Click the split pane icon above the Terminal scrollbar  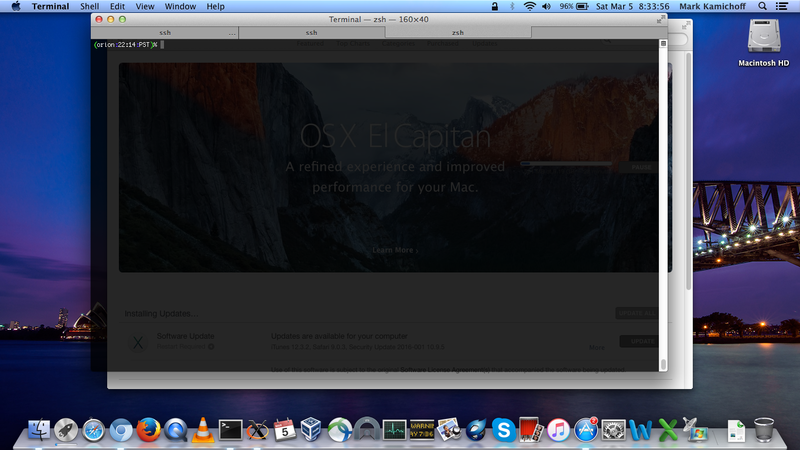pyautogui.click(x=663, y=43)
